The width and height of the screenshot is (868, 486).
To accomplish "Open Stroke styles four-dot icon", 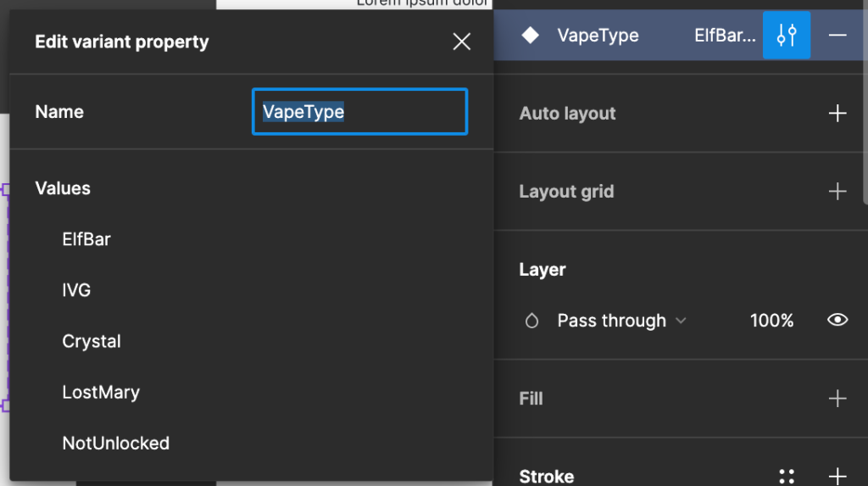I will (787, 476).
